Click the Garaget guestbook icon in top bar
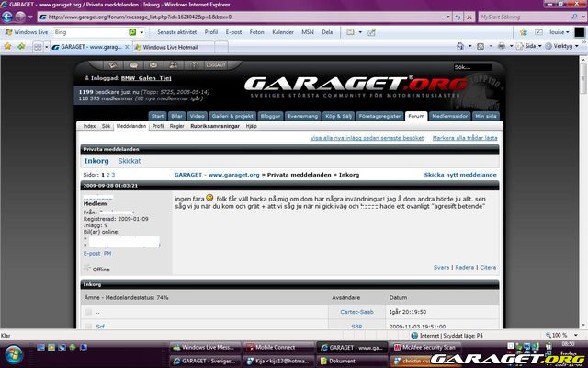Viewport: 588px width, 368px height. [x=113, y=65]
